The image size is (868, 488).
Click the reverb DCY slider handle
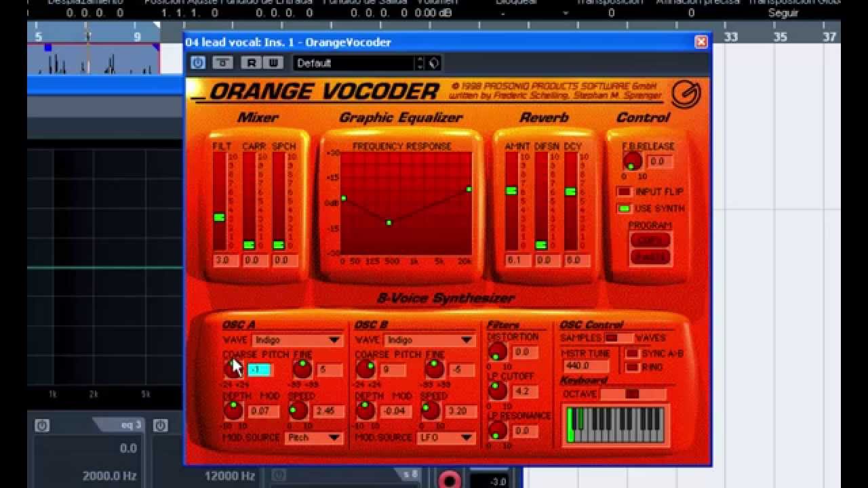coord(570,192)
